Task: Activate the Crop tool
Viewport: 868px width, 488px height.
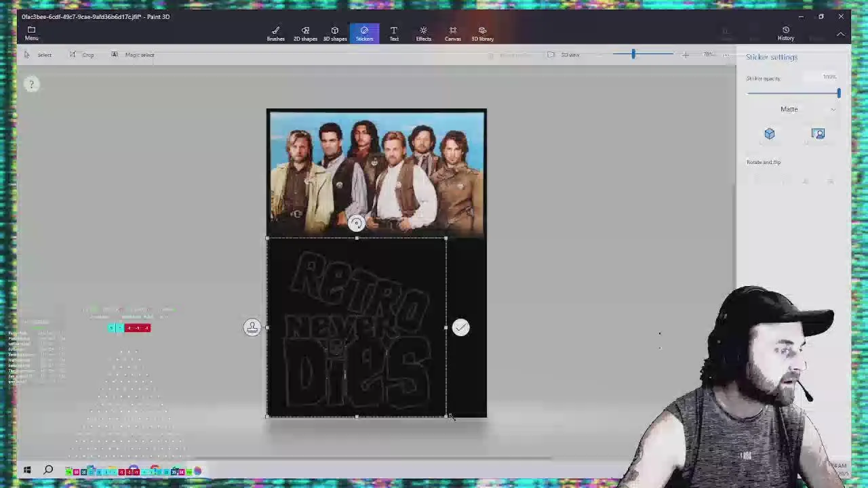Action: click(82, 55)
